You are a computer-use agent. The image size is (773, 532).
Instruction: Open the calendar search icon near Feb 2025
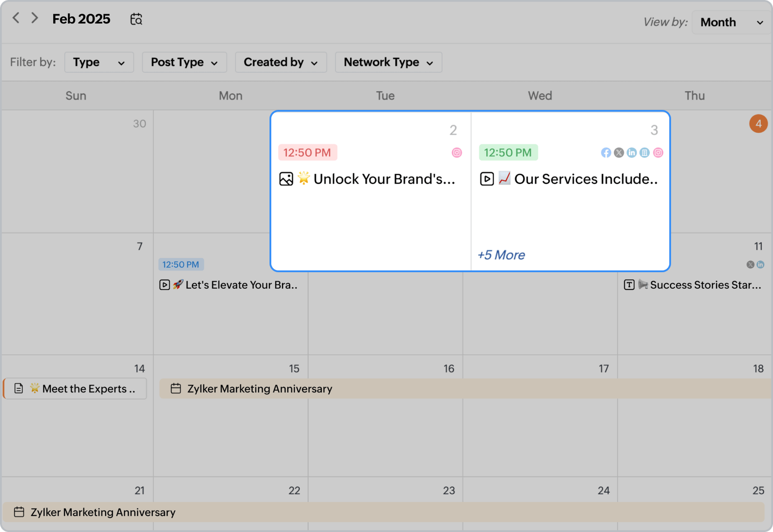click(137, 19)
